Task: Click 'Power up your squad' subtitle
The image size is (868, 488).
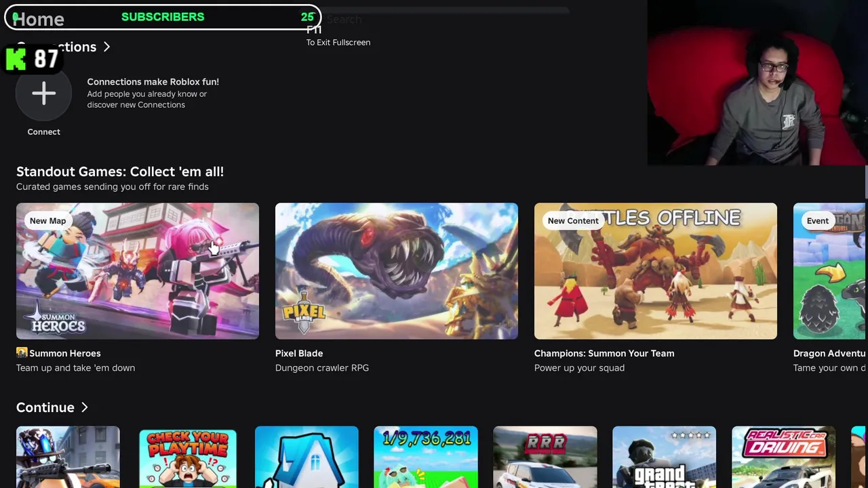Action: [x=579, y=367]
